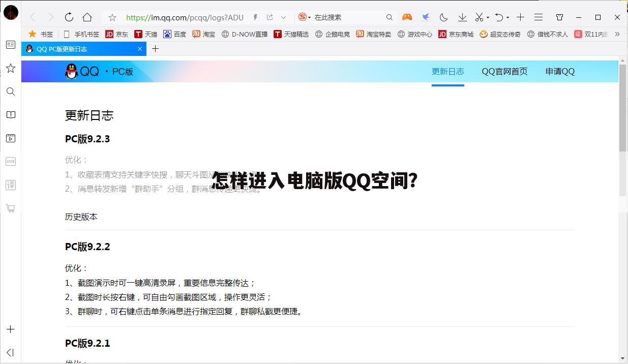
Task: Expand the screenshot tool dropdown arrow
Action: pyautogui.click(x=488, y=18)
